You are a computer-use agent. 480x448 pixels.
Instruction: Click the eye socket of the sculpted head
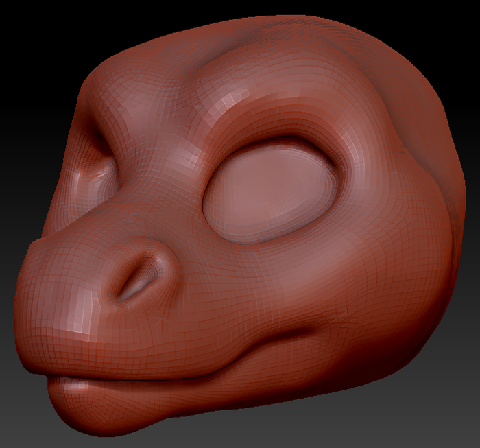point(272,191)
